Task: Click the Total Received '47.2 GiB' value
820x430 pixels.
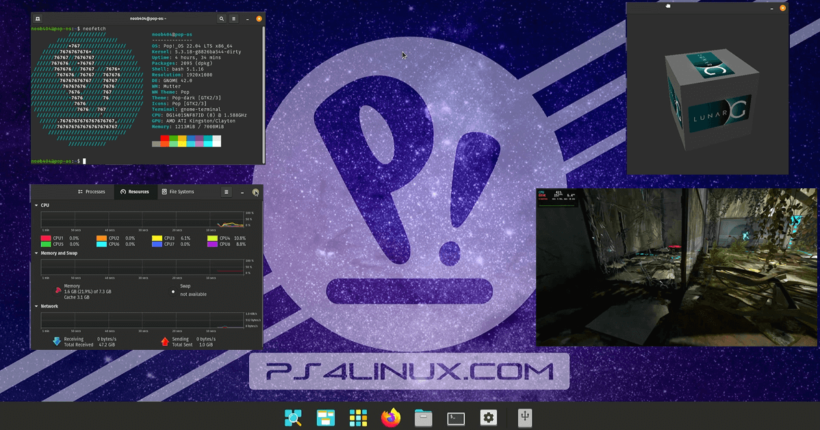Action: (x=107, y=345)
